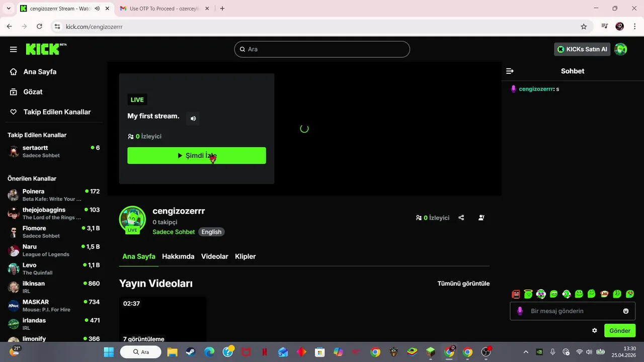Click the browser address bar URL
Viewport: 644px width, 362px height.
94,27
